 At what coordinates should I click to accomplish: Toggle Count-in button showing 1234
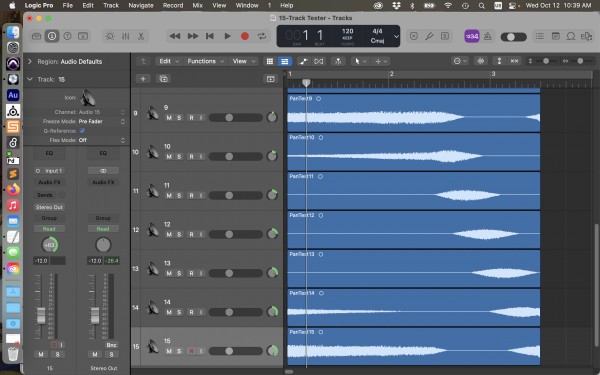point(472,36)
